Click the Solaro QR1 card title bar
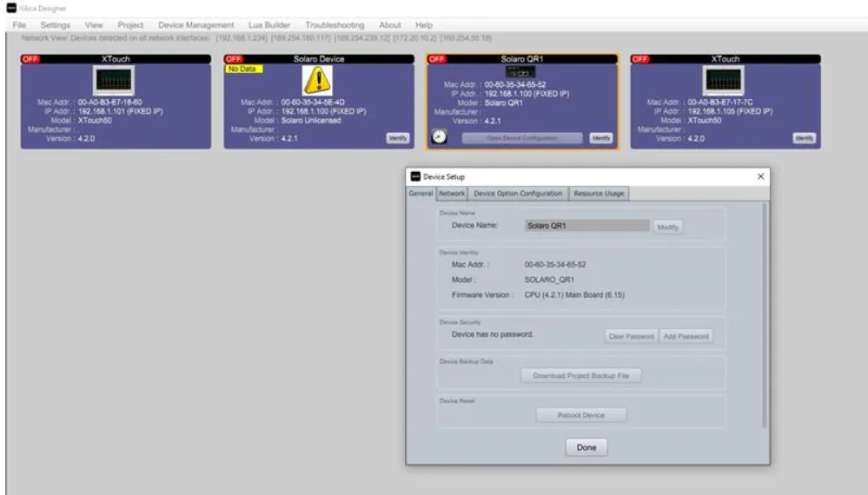 pos(522,59)
